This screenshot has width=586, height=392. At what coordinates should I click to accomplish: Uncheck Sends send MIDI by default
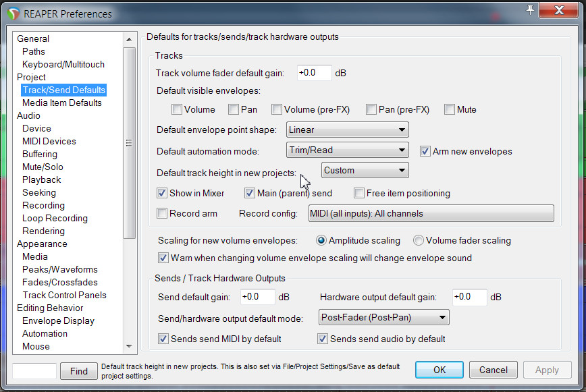coord(163,339)
